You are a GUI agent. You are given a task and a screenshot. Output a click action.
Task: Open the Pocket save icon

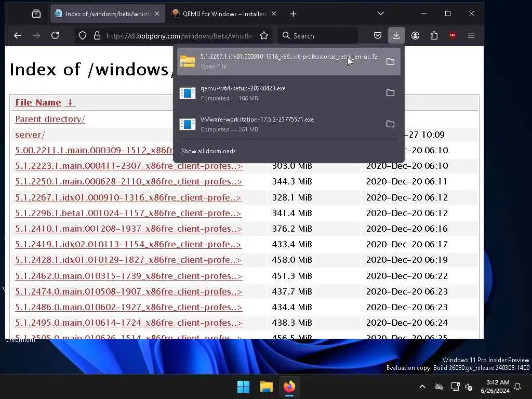378,35
